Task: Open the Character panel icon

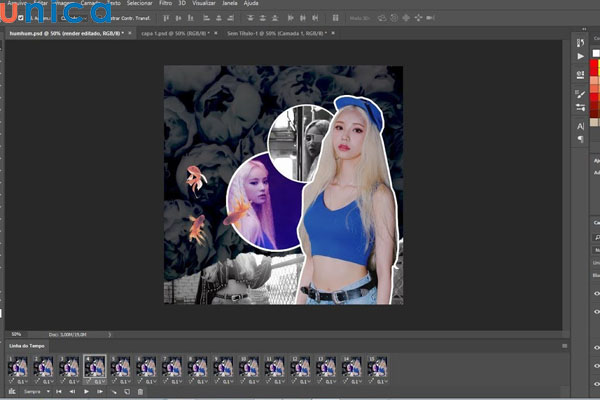Action: tap(580, 126)
